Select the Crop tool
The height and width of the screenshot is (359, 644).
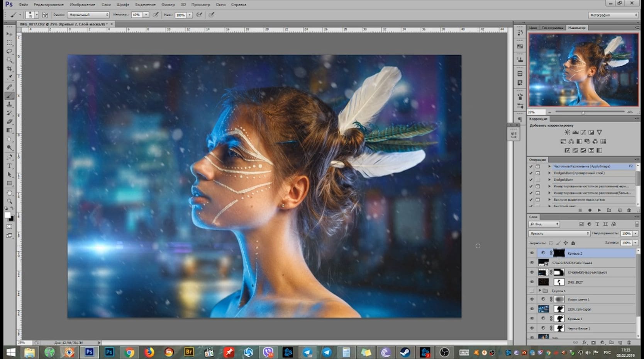(10, 69)
